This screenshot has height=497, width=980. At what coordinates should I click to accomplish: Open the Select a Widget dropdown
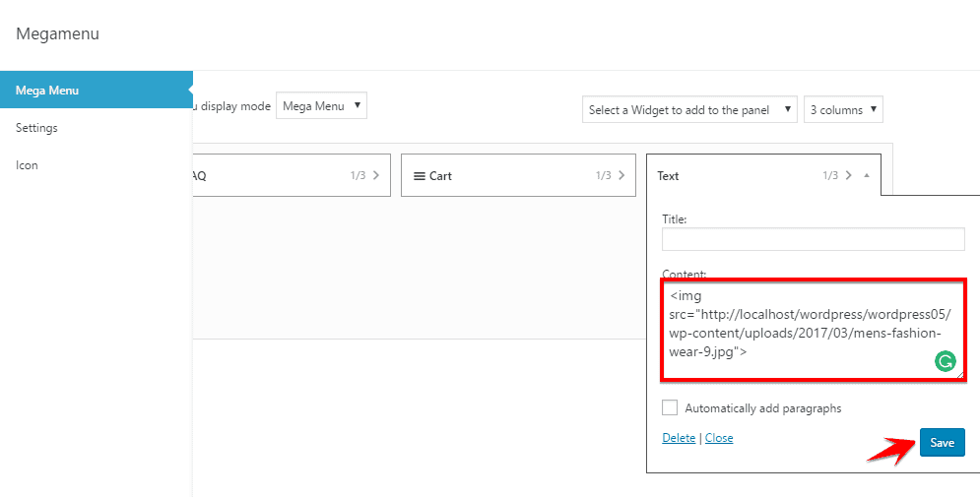(689, 110)
